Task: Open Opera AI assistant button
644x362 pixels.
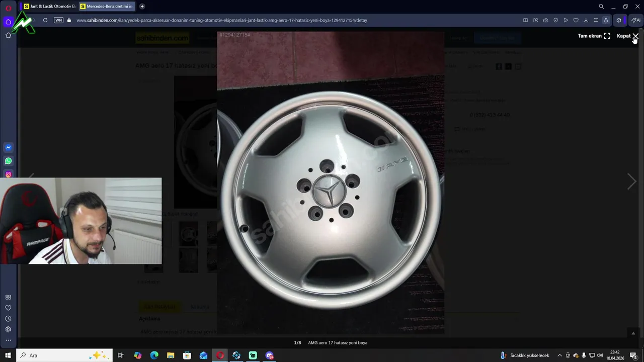Action: 635,20
